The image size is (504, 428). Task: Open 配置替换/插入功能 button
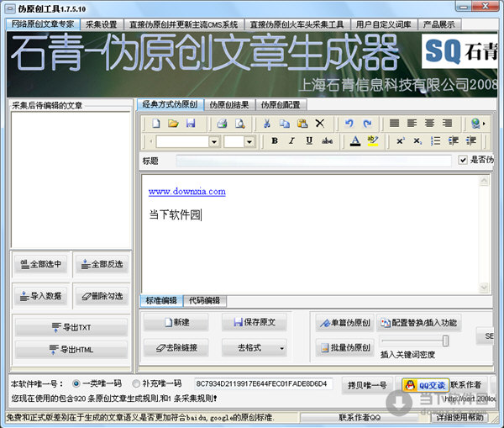[x=419, y=323]
